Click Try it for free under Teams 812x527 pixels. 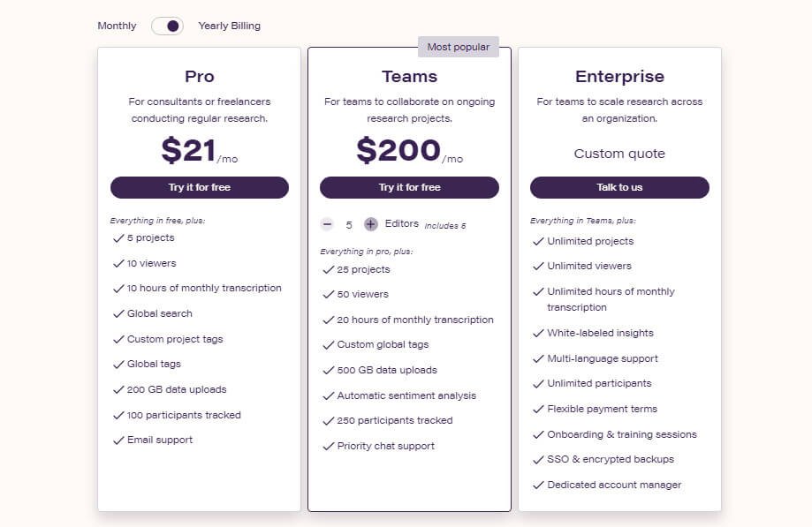[409, 187]
